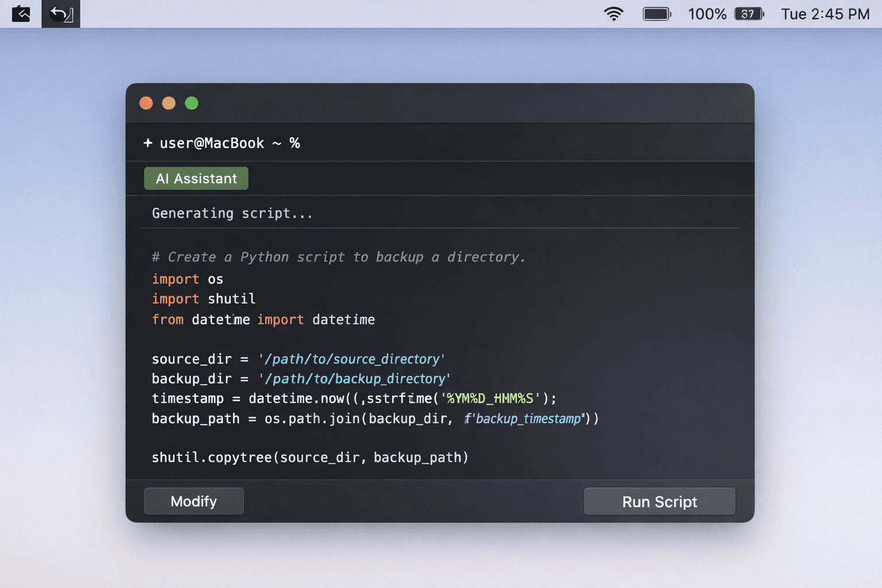Minimize window with the orange button

[169, 103]
